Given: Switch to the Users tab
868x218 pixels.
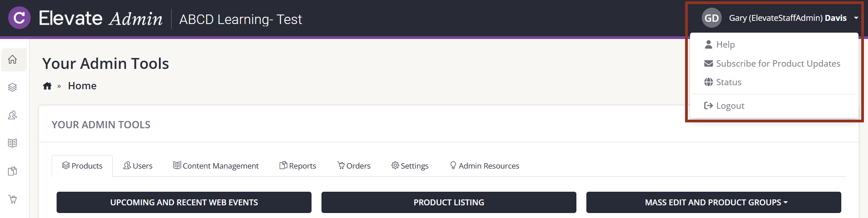Looking at the screenshot, I should coord(138,166).
